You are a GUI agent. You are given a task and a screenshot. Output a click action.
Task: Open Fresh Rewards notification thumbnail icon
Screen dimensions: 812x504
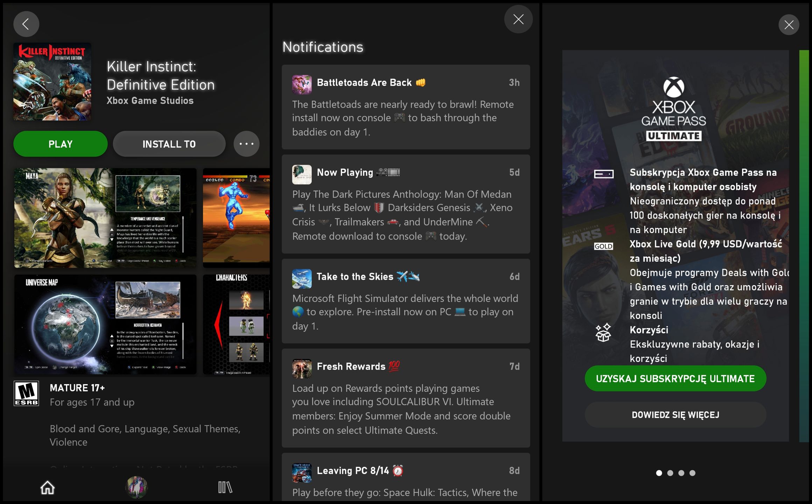click(x=302, y=369)
